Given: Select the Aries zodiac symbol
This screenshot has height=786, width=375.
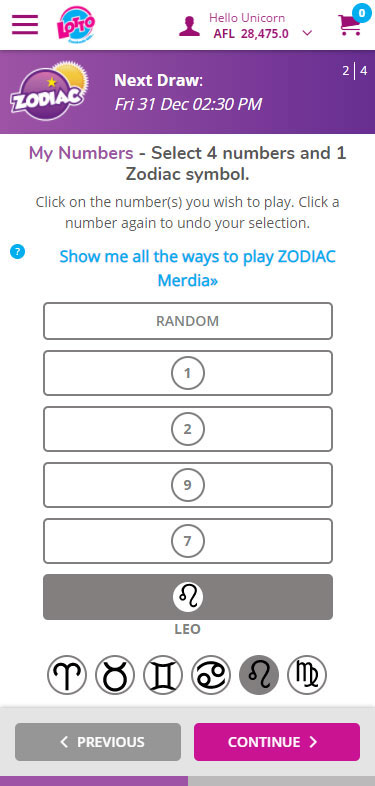Looking at the screenshot, I should (67, 675).
